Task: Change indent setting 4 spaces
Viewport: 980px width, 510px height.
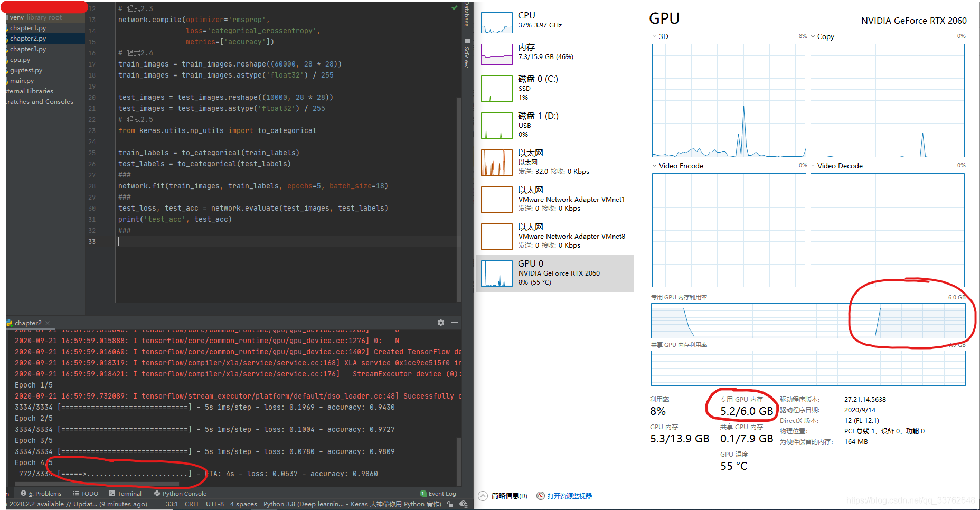Action: (x=243, y=504)
